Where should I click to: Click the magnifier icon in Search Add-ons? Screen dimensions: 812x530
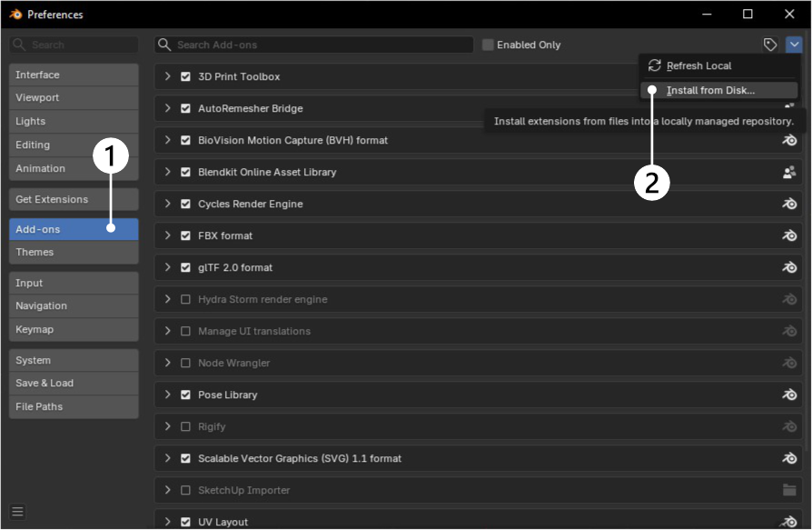tap(164, 45)
